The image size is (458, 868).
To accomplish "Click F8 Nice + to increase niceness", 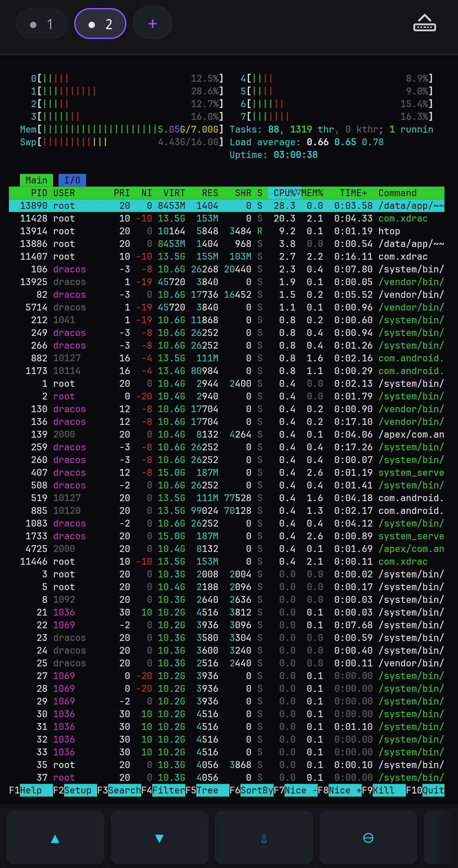I will pos(340,790).
